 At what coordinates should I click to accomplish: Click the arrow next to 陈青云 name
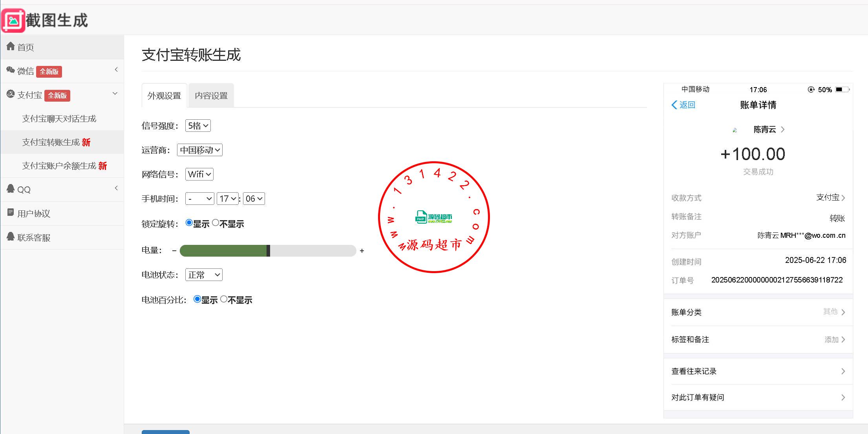pos(782,129)
